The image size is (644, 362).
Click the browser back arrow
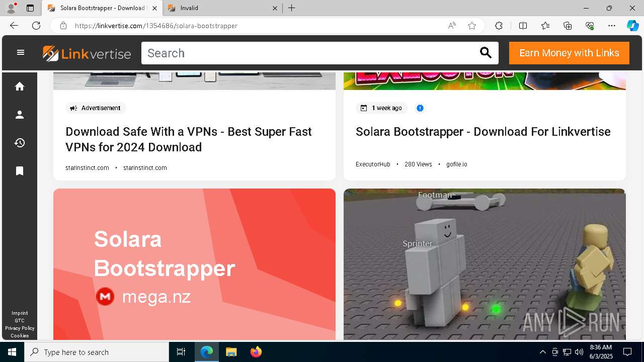pos(14,26)
